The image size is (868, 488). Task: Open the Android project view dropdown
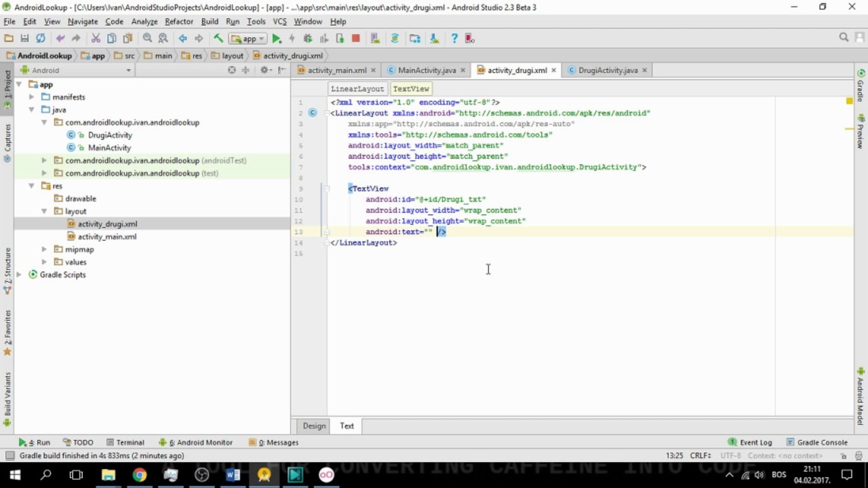point(76,70)
